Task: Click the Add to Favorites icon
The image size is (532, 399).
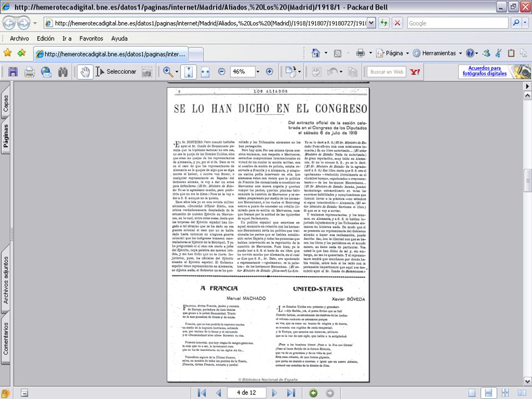Action: coord(22,53)
